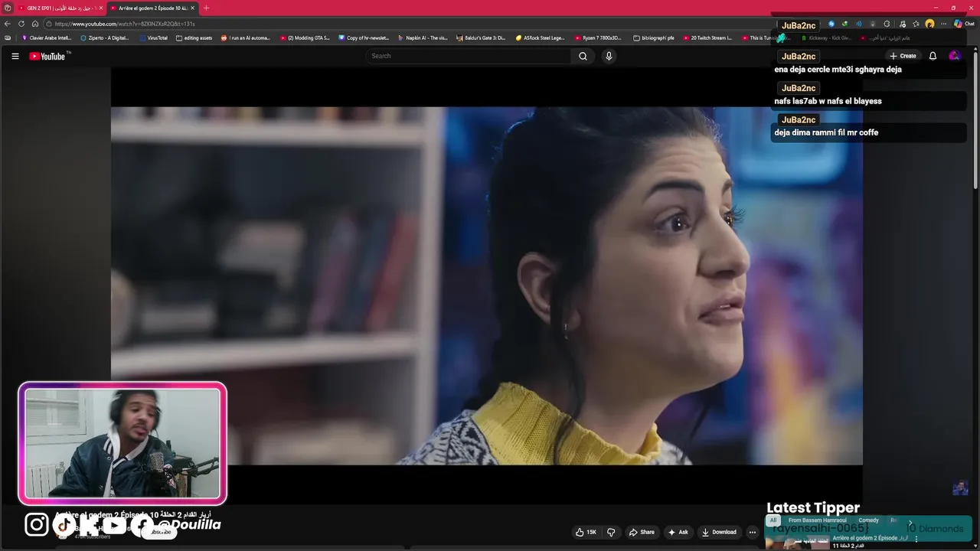Screen dimensions: 980x551
Task: Open the browser home page
Action: coord(34,24)
